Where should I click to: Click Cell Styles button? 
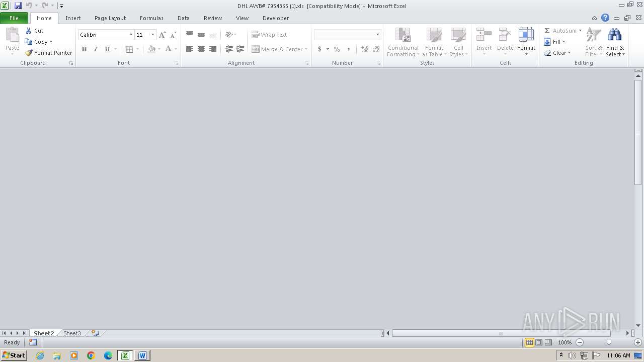point(458,42)
